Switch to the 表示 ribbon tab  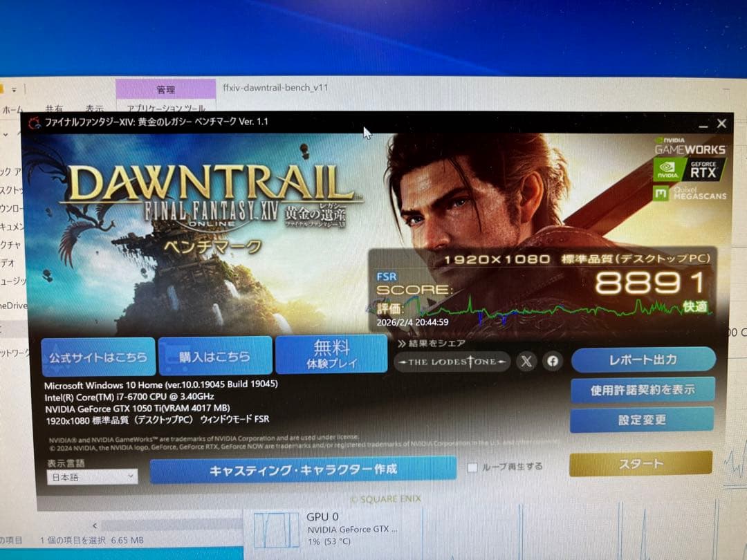95,108
